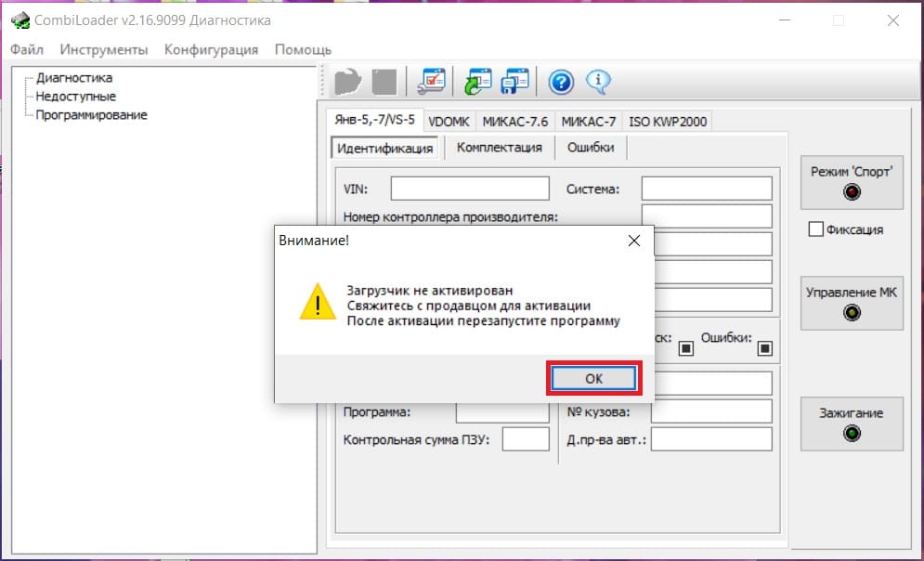Image resolution: width=924 pixels, height=561 pixels.
Task: Click the gray start/play toolbar icon
Action: pyautogui.click(x=348, y=82)
